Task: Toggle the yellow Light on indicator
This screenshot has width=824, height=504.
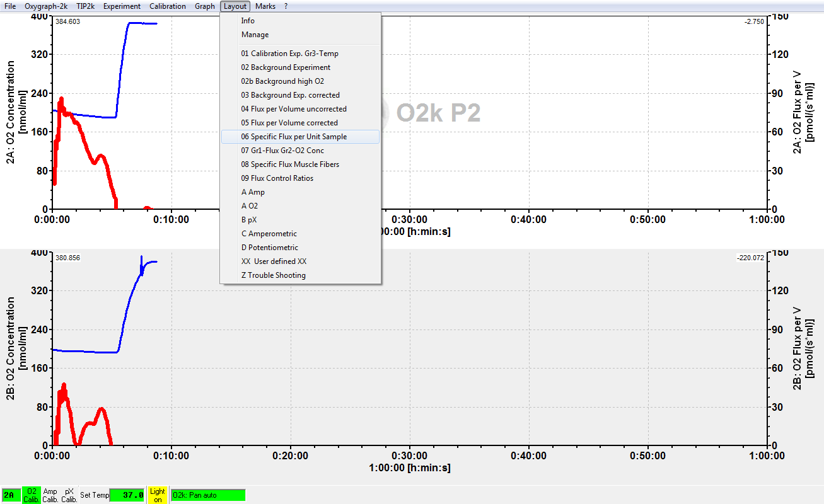Action: click(158, 495)
